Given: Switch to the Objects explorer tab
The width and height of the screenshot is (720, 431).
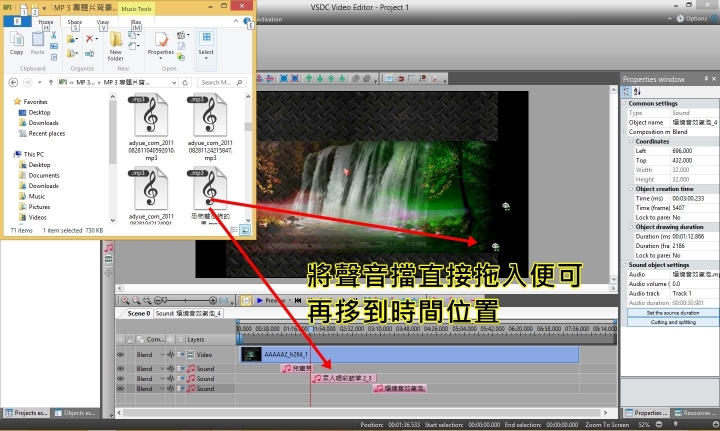Looking at the screenshot, I should (x=76, y=413).
